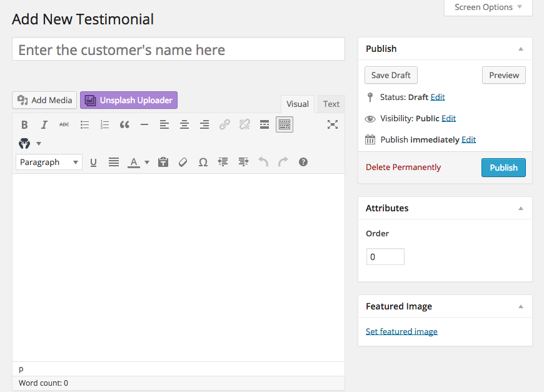
Task: Click the customer's name title field
Action: 178,49
